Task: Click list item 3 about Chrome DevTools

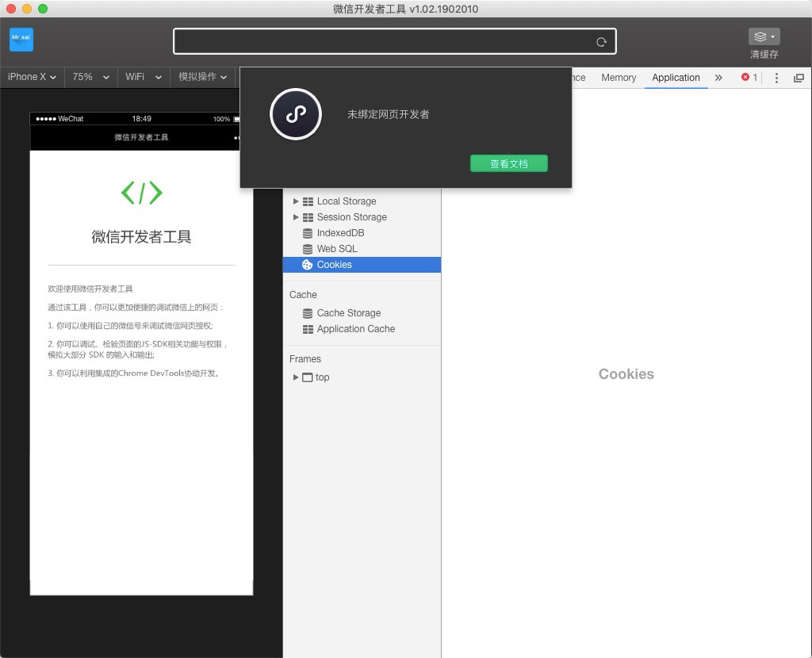Action: (133, 373)
